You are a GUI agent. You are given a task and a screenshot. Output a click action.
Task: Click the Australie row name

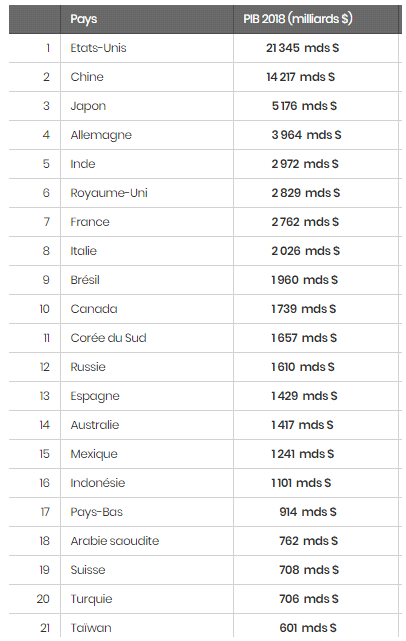point(95,425)
